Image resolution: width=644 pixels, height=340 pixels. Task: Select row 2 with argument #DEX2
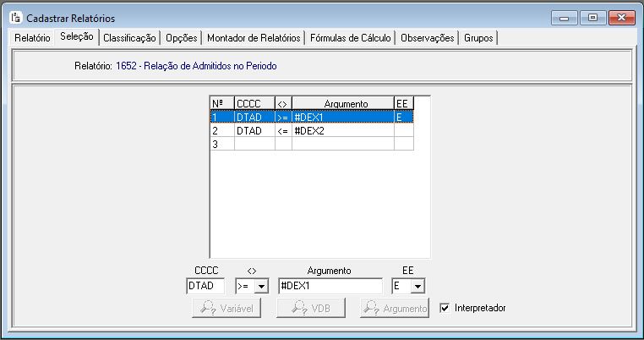point(341,131)
